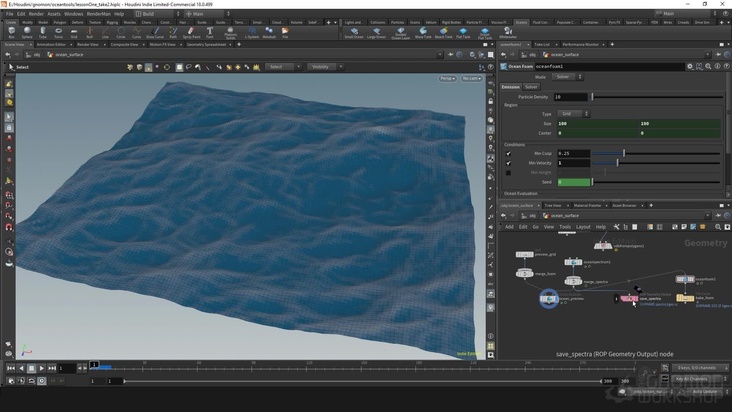Open the Render menu

point(36,14)
